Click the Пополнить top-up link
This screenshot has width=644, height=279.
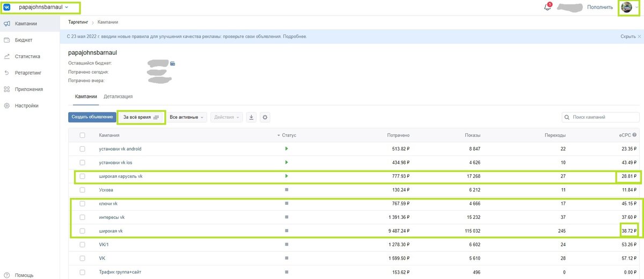(x=599, y=8)
